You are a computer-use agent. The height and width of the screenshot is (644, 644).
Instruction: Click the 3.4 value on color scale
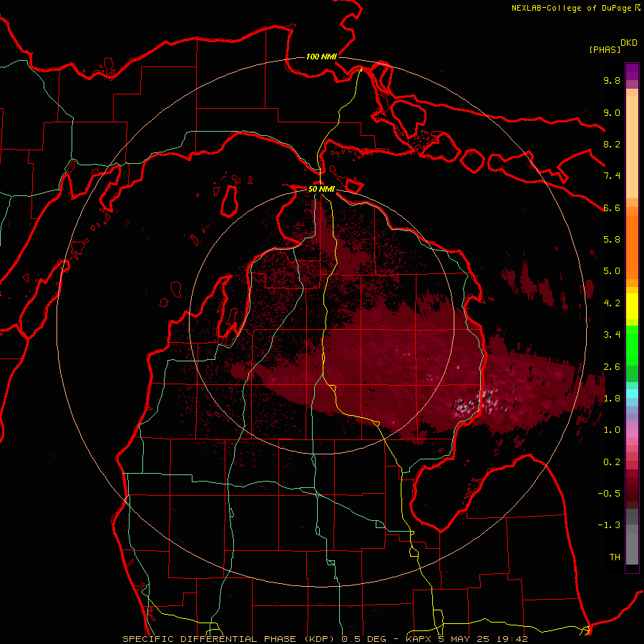[612, 335]
